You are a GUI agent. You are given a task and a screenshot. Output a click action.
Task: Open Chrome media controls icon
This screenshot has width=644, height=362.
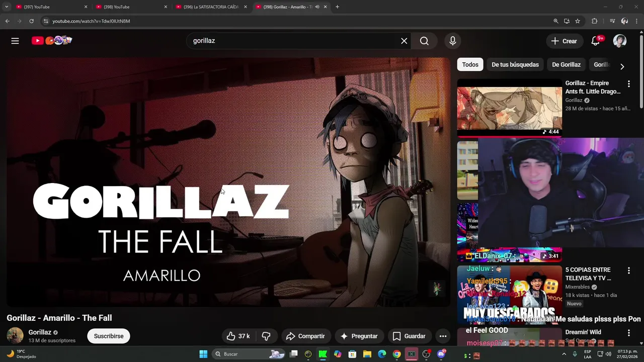tap(612, 21)
